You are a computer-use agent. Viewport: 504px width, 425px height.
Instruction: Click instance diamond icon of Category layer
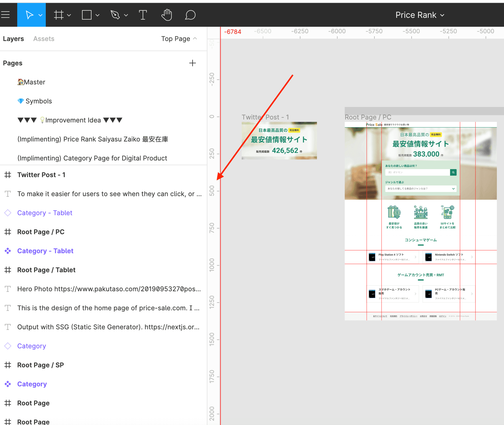pos(8,346)
